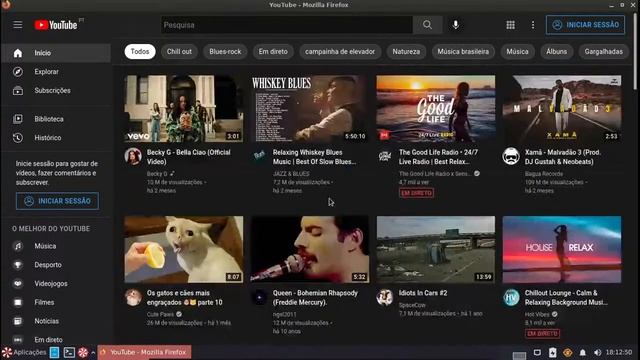Launch terminal from taskbar

pyautogui.click(x=69, y=352)
